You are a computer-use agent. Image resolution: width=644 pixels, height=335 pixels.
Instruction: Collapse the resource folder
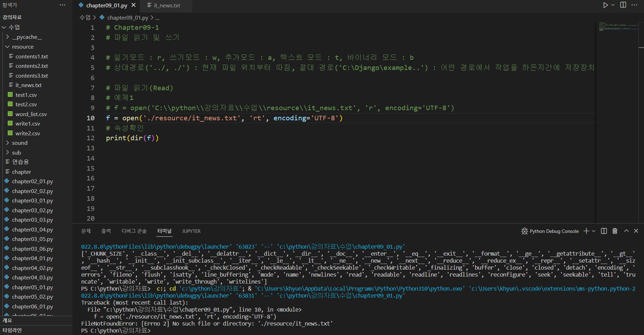tap(23, 47)
